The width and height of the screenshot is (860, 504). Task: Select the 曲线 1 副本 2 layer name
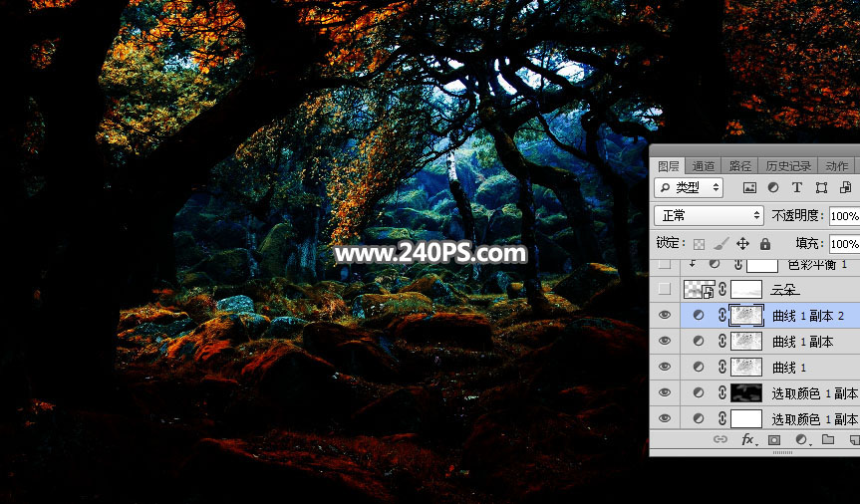[808, 316]
